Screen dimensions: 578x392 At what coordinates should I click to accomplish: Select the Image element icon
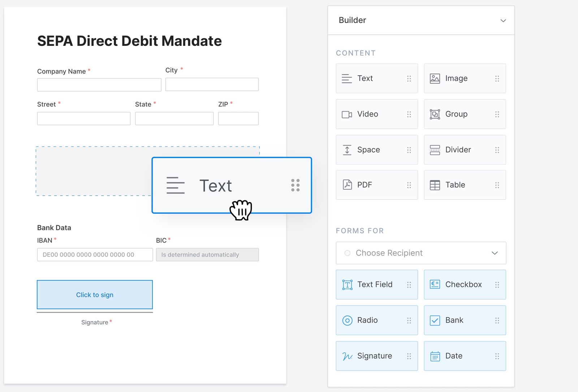coord(435,78)
